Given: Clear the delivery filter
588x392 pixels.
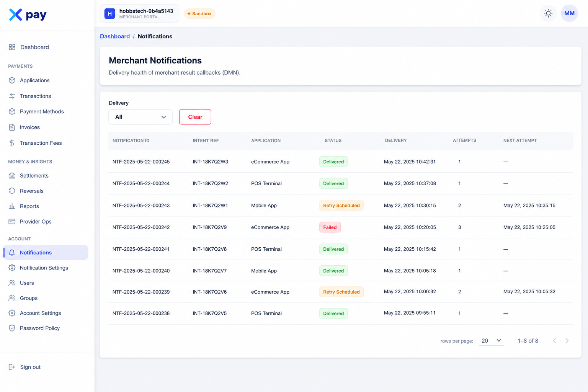Looking at the screenshot, I should pos(195,117).
